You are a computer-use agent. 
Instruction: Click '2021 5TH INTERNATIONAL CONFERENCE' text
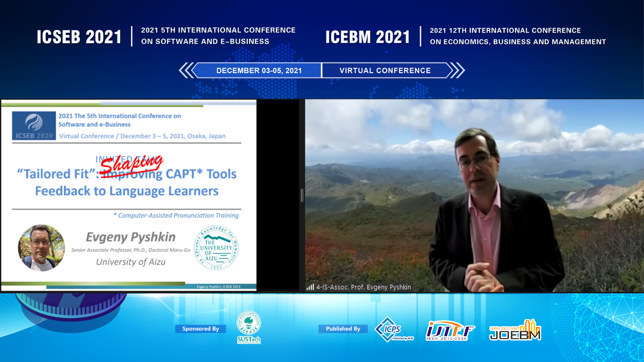click(218, 30)
